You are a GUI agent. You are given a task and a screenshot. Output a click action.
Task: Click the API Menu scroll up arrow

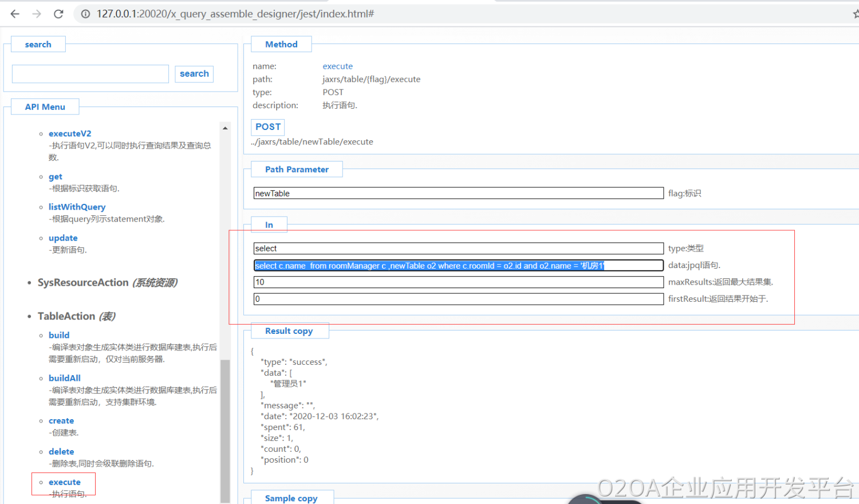[225, 128]
